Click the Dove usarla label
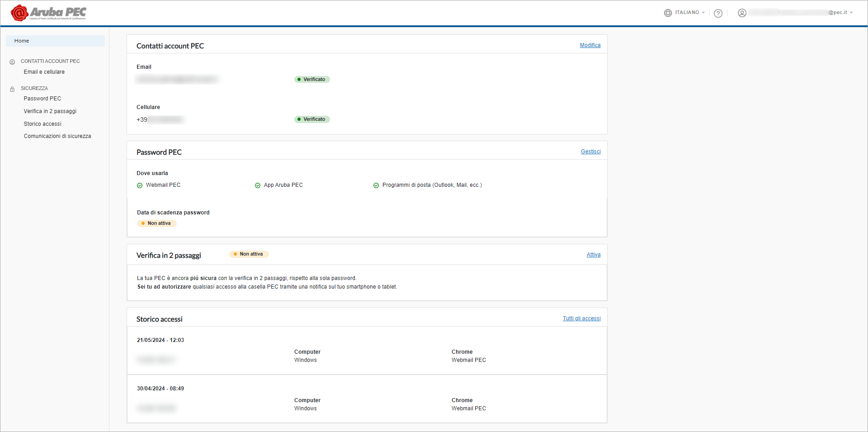 click(x=152, y=173)
